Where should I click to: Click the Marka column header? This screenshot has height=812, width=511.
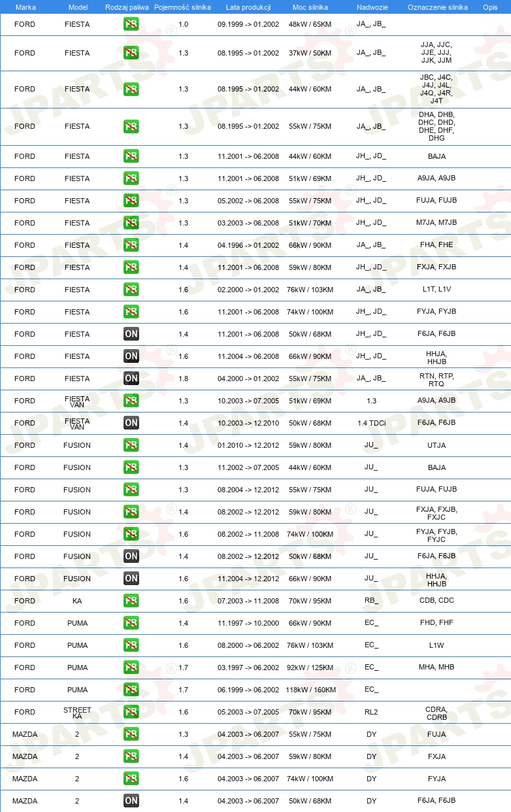[25, 7]
